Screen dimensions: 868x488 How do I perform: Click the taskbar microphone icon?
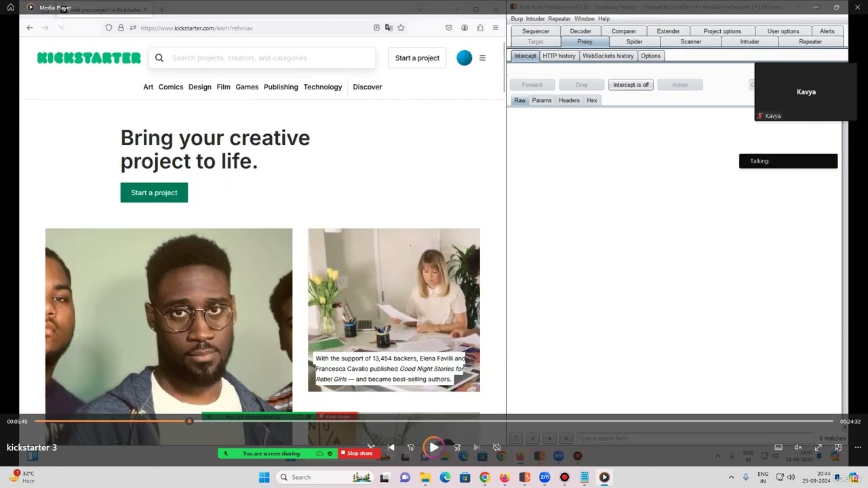(746, 477)
